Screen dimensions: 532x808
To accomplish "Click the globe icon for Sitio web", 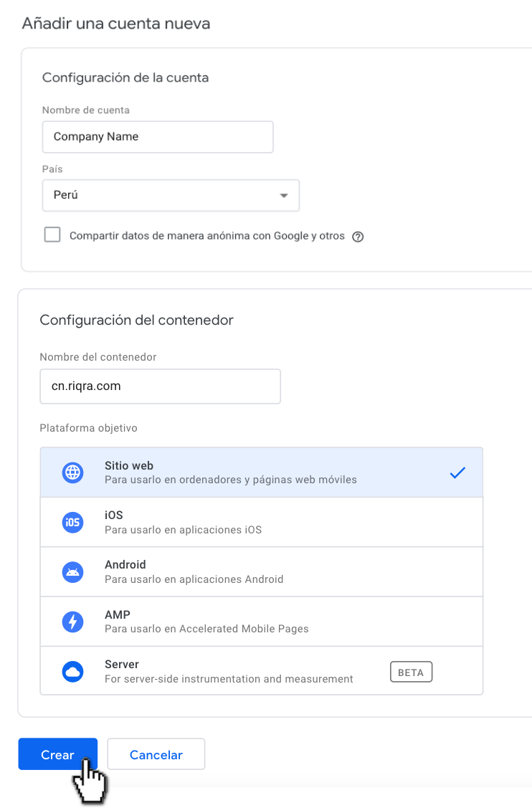I will [x=72, y=472].
